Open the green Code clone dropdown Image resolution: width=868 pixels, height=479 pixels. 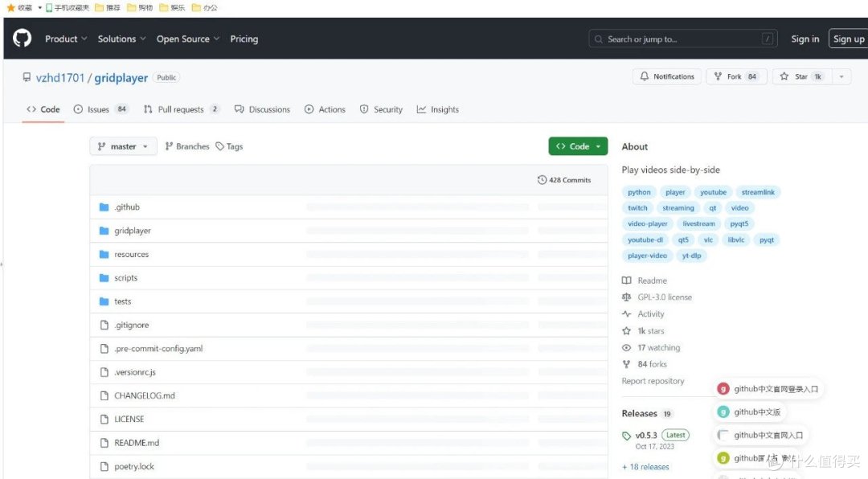tap(578, 146)
